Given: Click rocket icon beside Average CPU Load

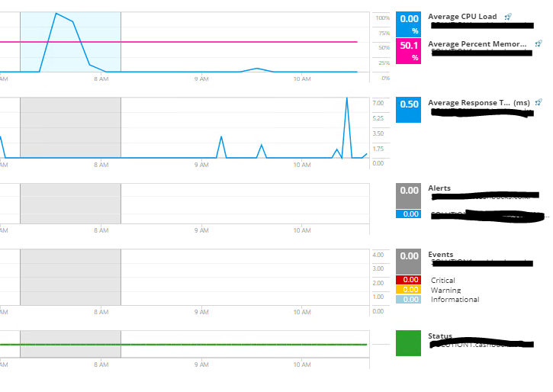Looking at the screenshot, I should tap(508, 17).
